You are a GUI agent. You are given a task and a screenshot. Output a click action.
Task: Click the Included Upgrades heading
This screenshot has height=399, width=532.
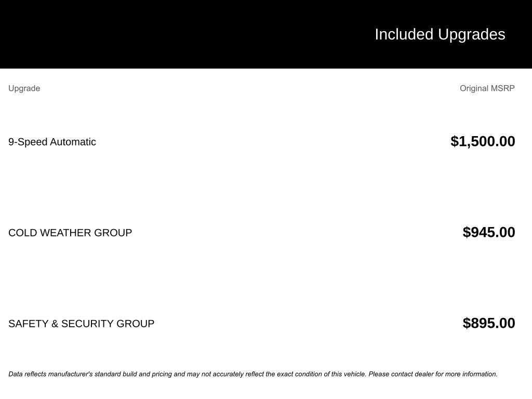[x=440, y=34]
